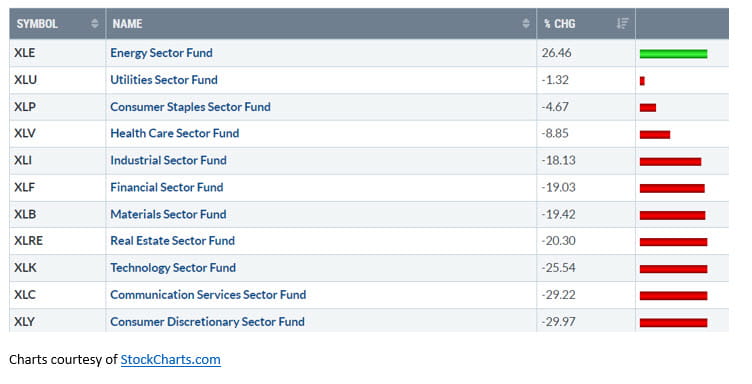Visit the StockCharts.com link
The image size is (752, 384).
pos(170,360)
